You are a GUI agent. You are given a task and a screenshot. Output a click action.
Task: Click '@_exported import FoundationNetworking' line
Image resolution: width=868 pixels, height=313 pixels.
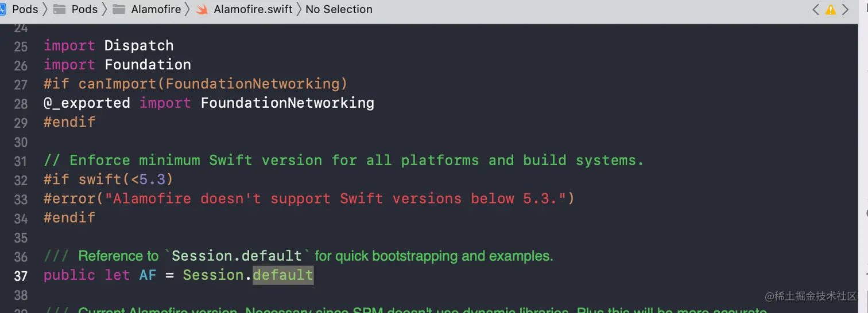pyautogui.click(x=209, y=103)
